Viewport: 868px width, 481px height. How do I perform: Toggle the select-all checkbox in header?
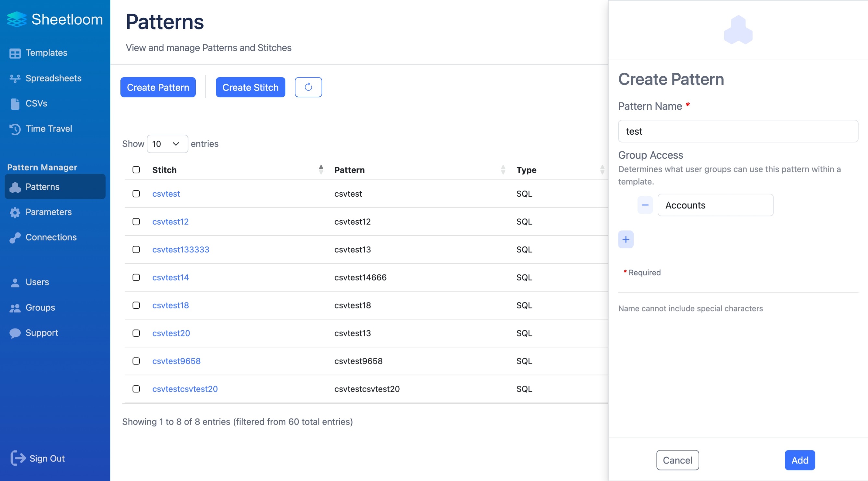click(x=136, y=170)
